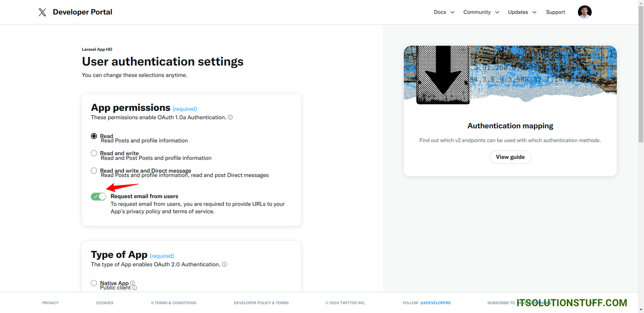Click info icon next to Public client
This screenshot has width=644, height=313.
[135, 288]
